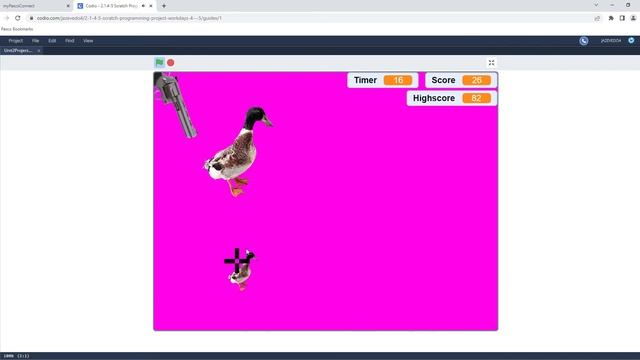This screenshot has width=640, height=360.
Task: Click the black crosshair sprite
Action: [238, 261]
